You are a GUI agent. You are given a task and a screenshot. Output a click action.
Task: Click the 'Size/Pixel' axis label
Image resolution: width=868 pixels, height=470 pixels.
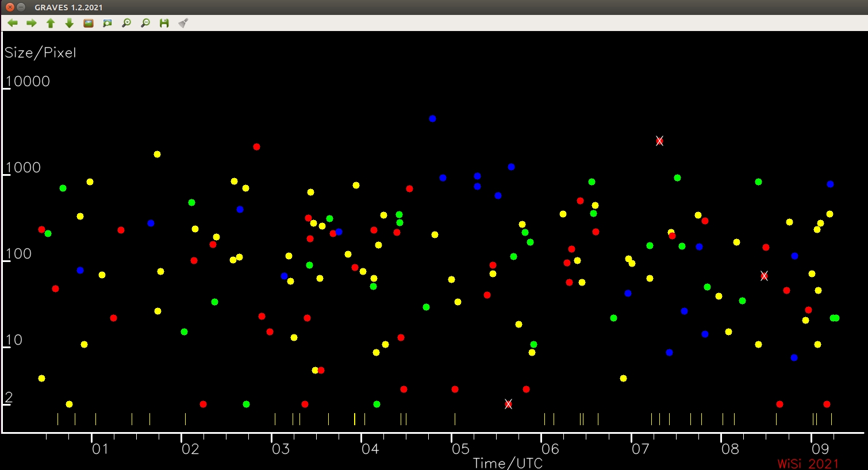pyautogui.click(x=40, y=53)
